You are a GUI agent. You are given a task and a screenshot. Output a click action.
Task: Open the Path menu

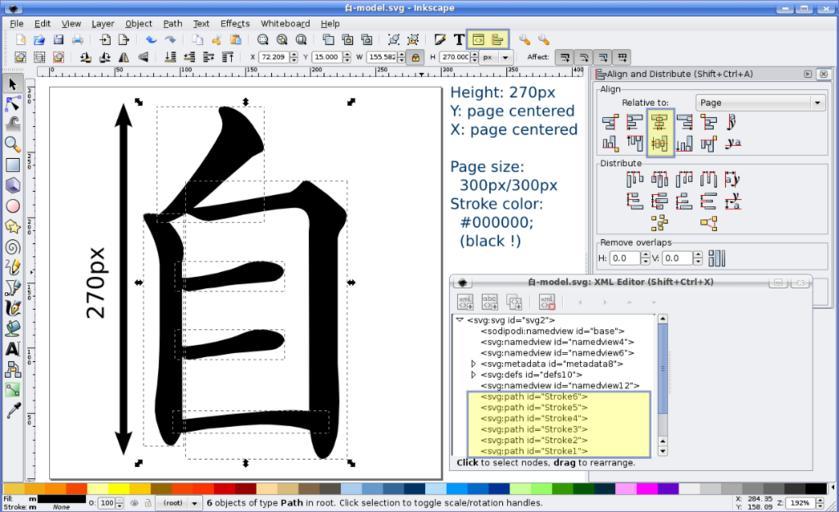173,23
